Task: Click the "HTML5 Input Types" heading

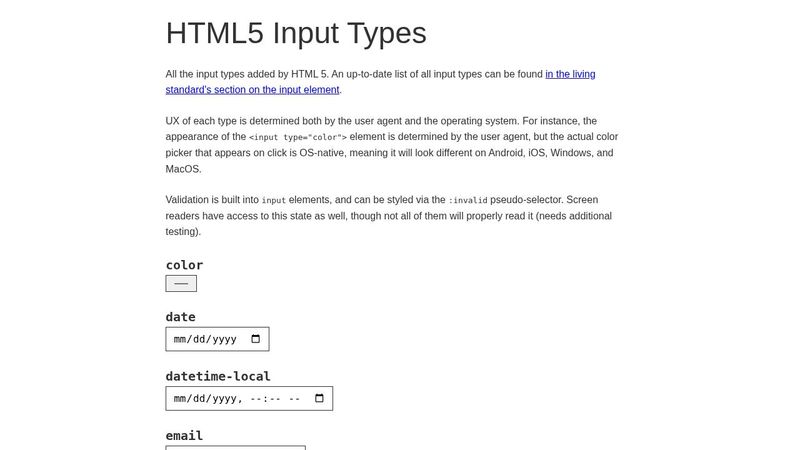Action: click(x=296, y=33)
